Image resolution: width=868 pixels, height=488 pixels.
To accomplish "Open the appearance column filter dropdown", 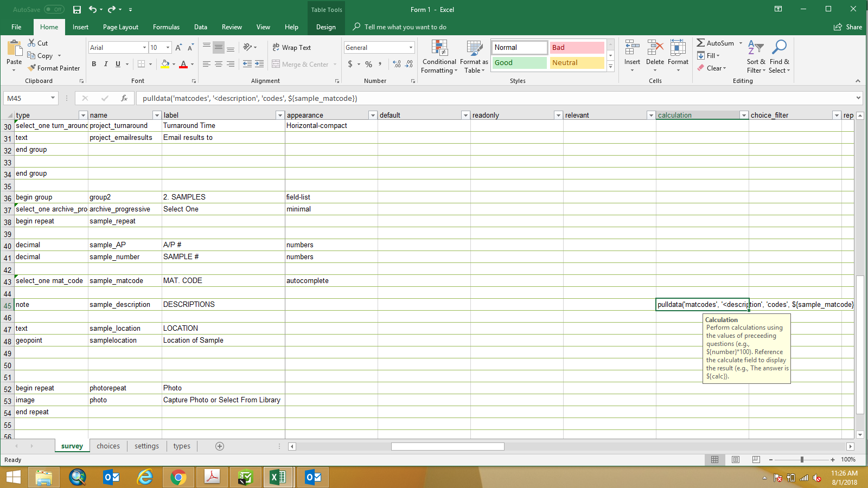I will [373, 115].
